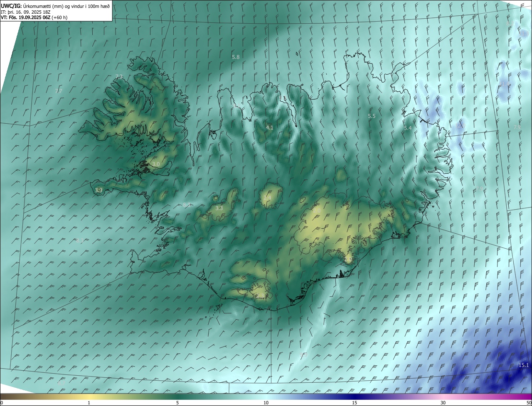Select the 5.4 value label near the east coast
Screen dimensions: 532x406
408,128
